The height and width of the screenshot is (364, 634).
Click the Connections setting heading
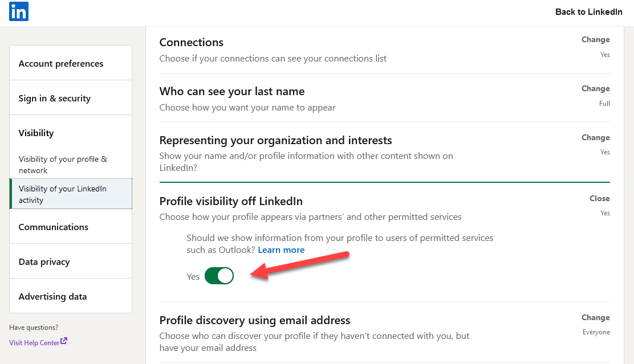pyautogui.click(x=191, y=43)
